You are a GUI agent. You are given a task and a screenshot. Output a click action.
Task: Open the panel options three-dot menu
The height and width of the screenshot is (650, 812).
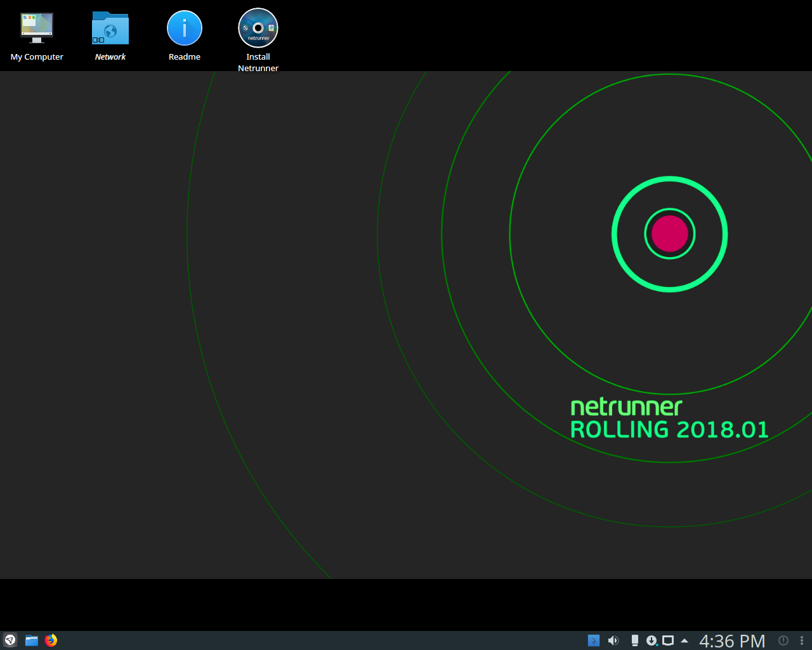(802, 640)
